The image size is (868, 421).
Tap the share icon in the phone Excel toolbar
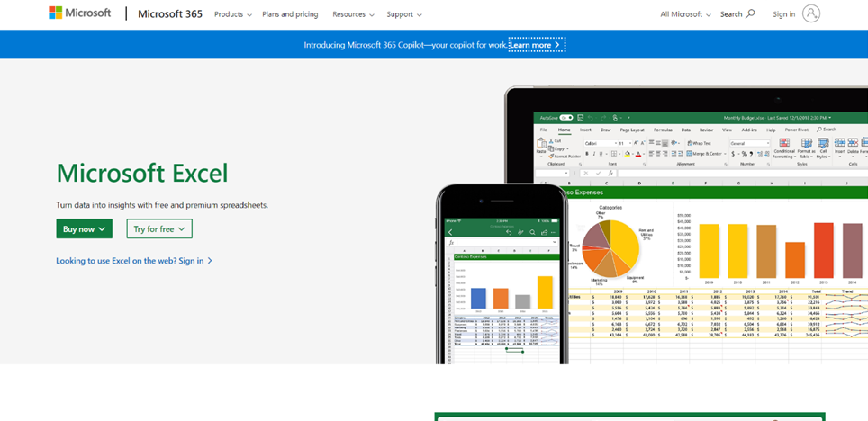point(544,232)
